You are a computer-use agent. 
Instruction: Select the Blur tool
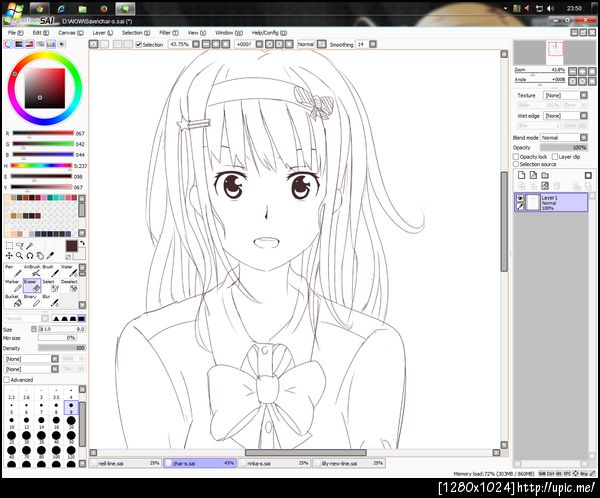[x=51, y=301]
